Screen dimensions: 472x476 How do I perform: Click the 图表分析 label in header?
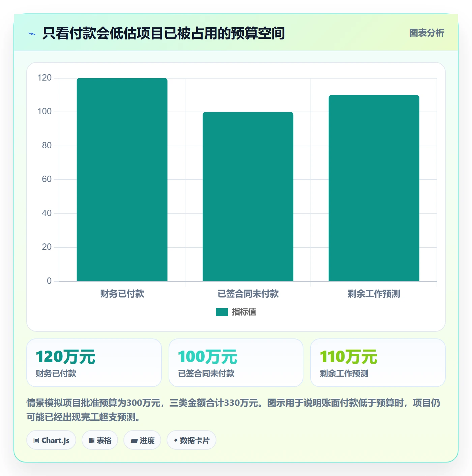[426, 33]
